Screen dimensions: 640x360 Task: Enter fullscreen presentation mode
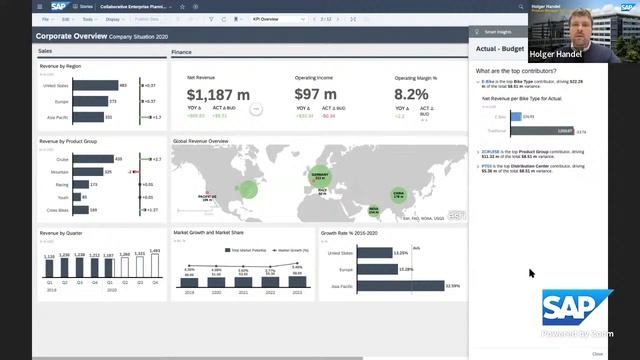[x=353, y=19]
